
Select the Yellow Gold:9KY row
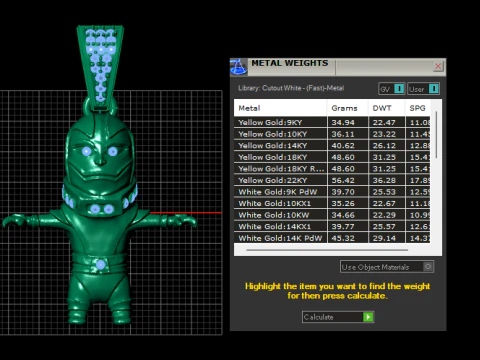click(x=332, y=122)
